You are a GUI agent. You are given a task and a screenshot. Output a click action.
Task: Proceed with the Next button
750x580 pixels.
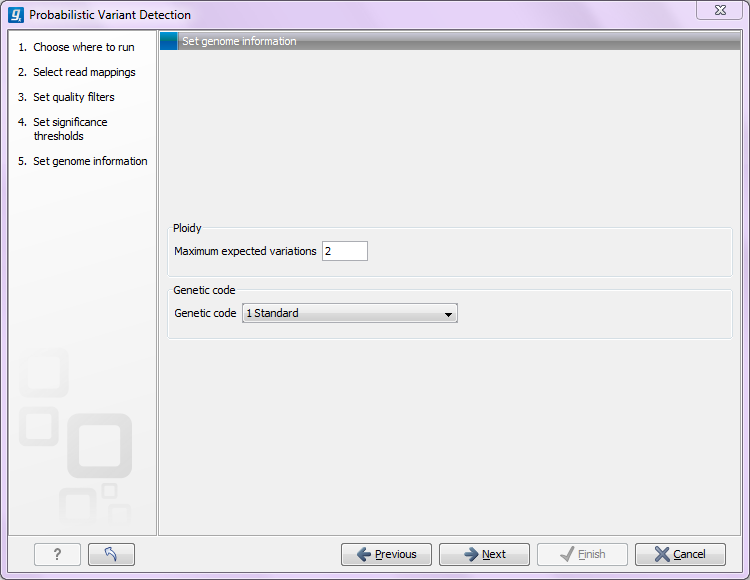[485, 554]
